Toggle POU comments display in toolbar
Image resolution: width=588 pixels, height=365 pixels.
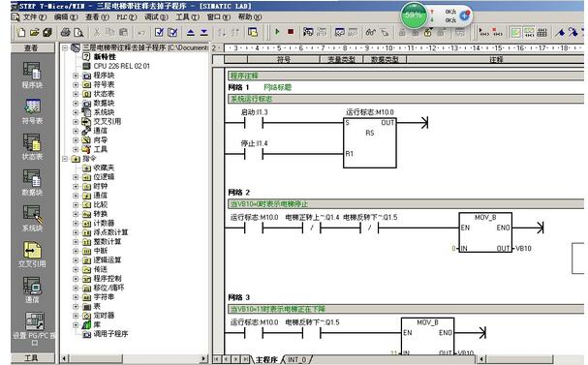515,33
